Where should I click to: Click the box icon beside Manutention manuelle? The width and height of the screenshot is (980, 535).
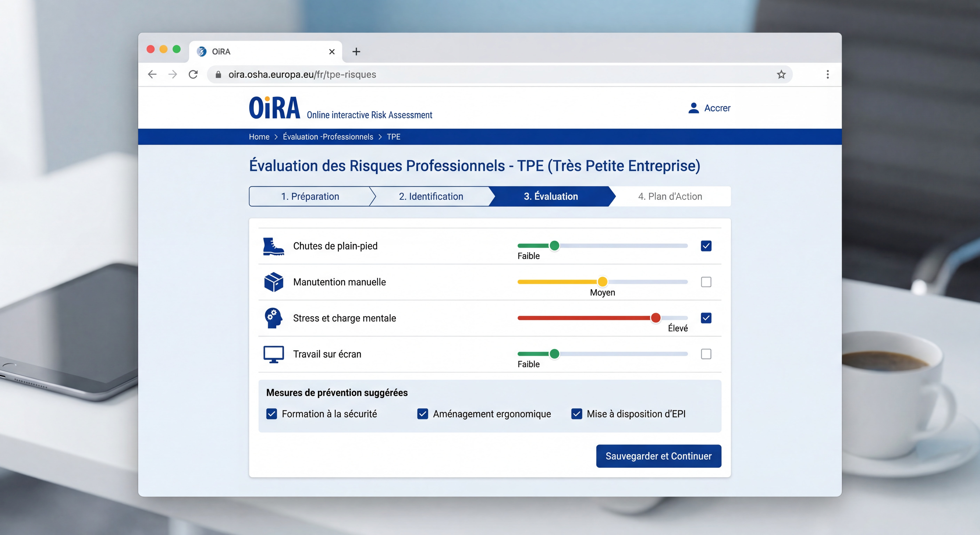tap(273, 282)
